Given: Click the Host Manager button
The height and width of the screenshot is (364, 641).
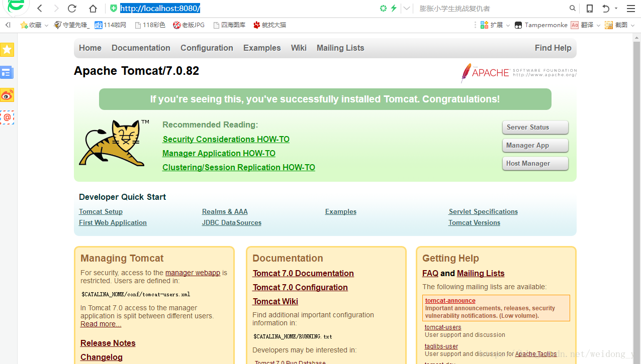Looking at the screenshot, I should 535,164.
